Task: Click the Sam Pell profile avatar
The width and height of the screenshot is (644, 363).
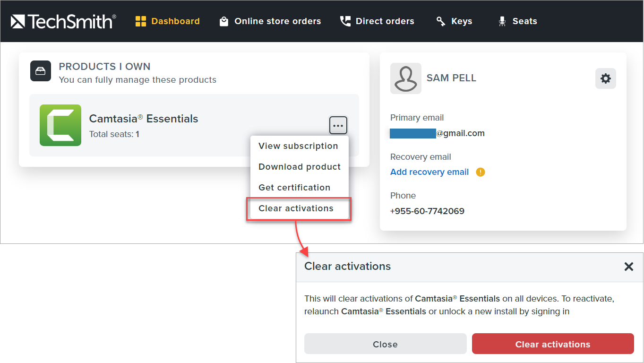Action: [x=406, y=78]
